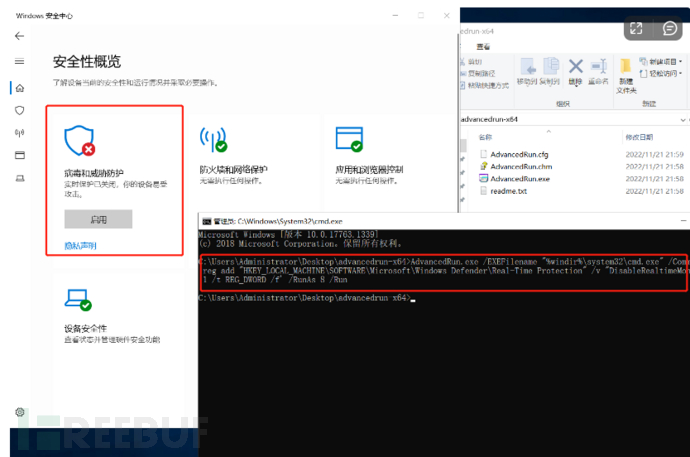Click comment bubble overlay icon

click(669, 29)
